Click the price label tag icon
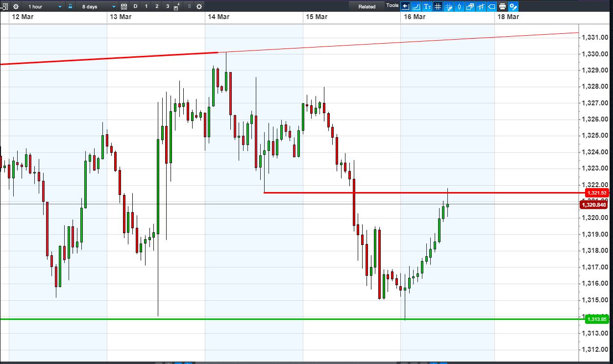 click(x=491, y=6)
